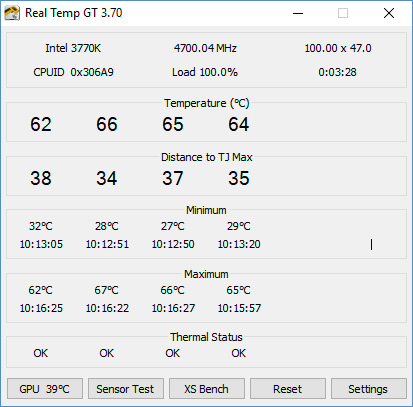Launch the Sensor Test
Viewport: 413px width, 407px height.
[126, 389]
